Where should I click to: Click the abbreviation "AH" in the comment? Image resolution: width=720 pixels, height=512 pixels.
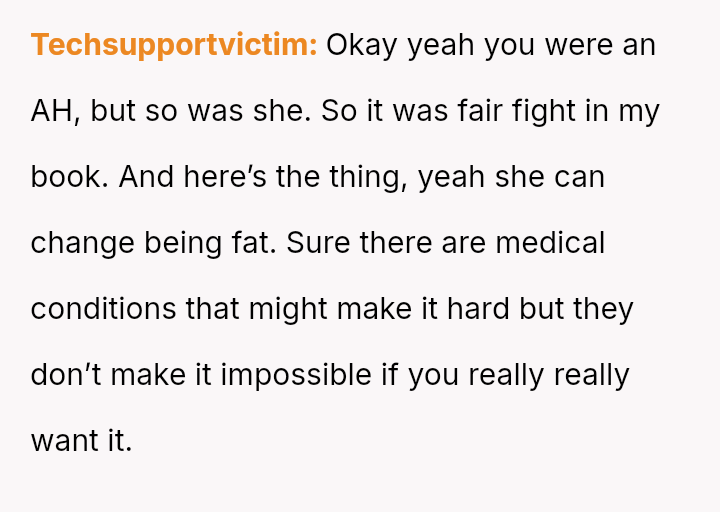point(54,111)
